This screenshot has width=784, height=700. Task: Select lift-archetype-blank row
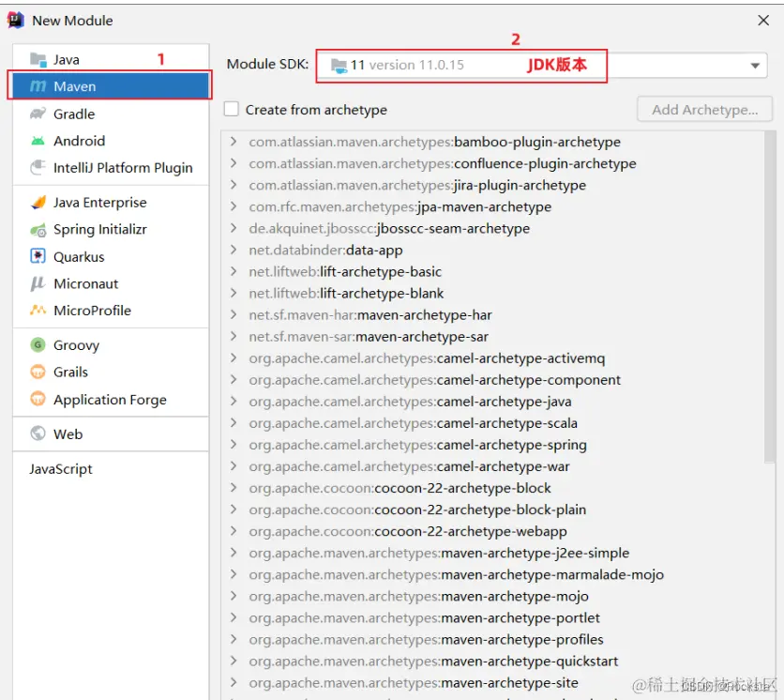point(492,293)
